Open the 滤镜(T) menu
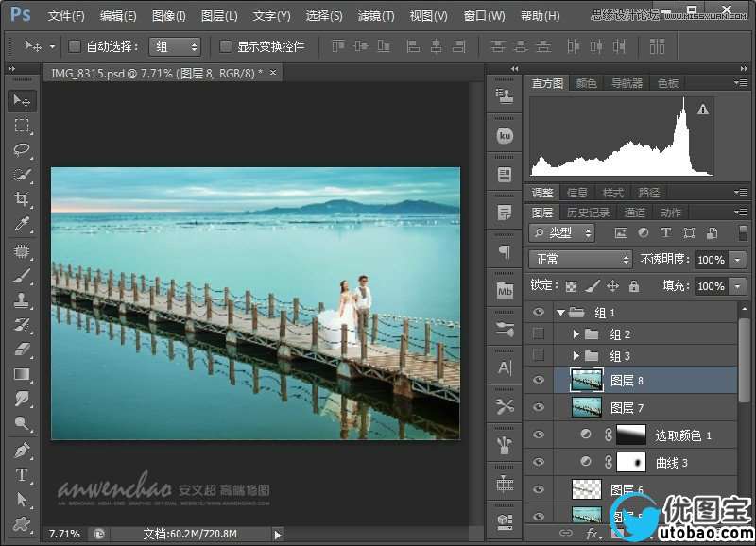The image size is (756, 546). (x=376, y=16)
